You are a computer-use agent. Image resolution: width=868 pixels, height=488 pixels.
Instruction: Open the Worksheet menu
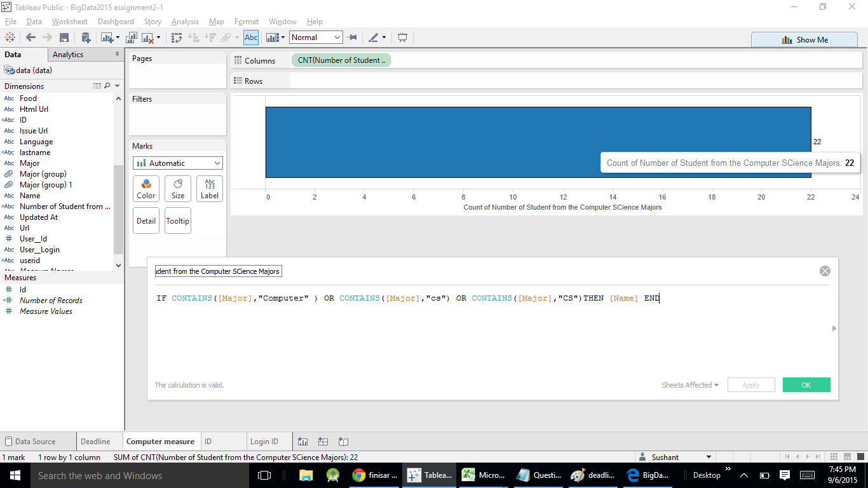70,22
